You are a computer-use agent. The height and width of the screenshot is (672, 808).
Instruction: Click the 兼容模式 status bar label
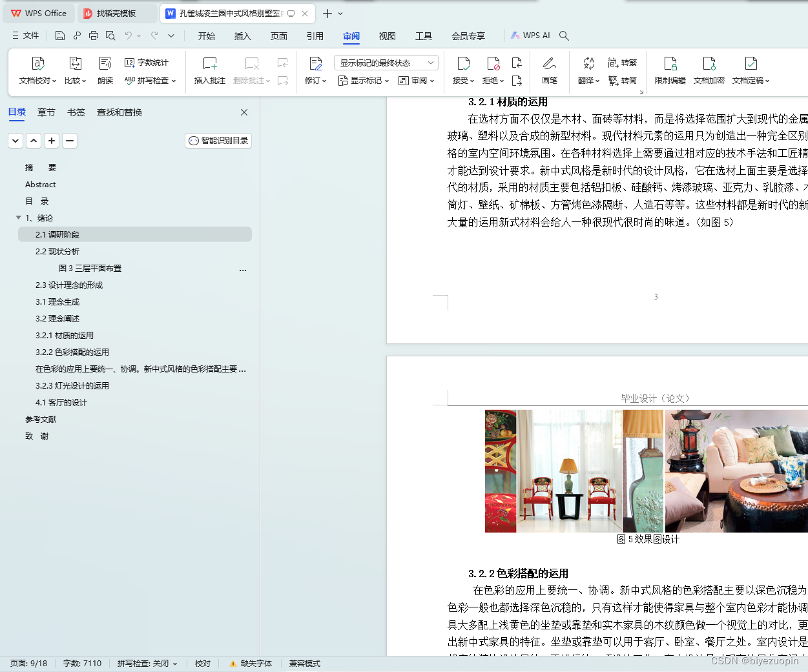[x=305, y=664]
